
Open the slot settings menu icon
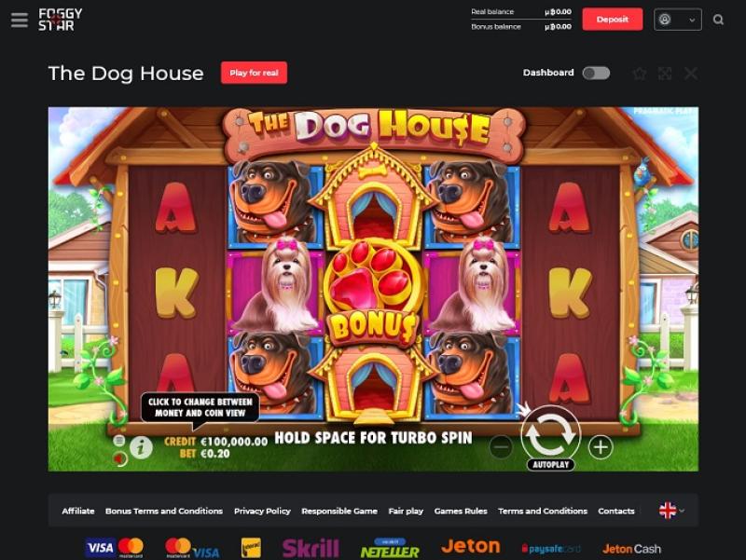click(x=119, y=440)
